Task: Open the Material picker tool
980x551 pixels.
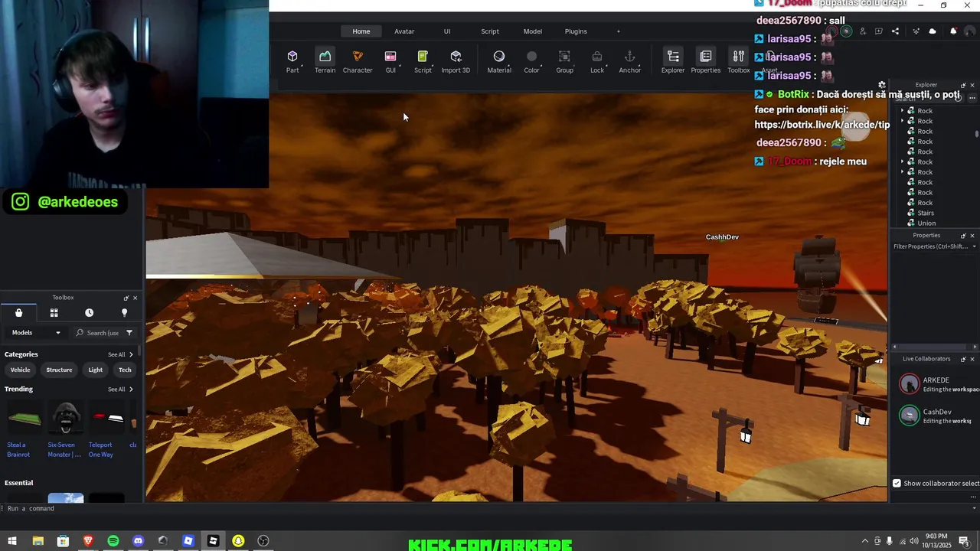Action: click(499, 61)
